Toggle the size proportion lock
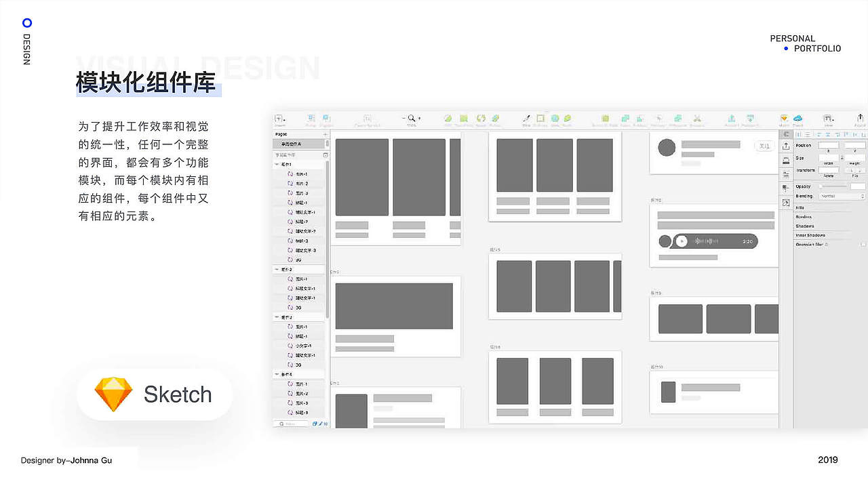 click(842, 158)
